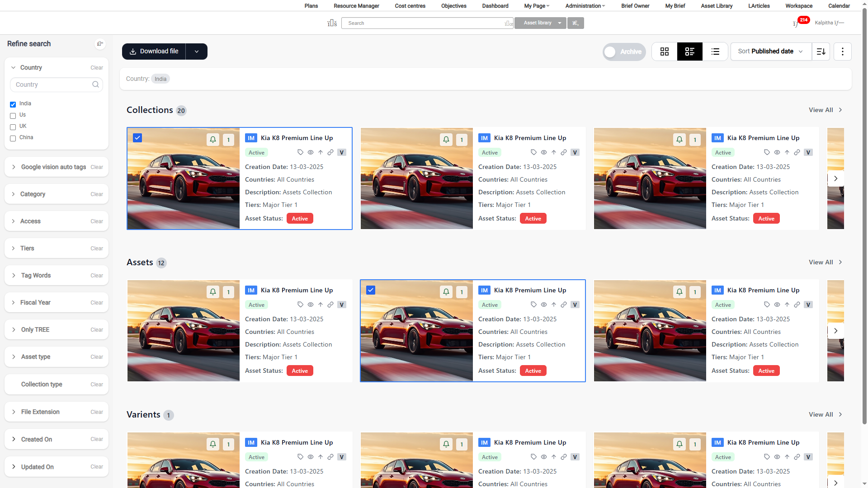
Task: Collapse the Country filter section
Action: click(x=14, y=68)
